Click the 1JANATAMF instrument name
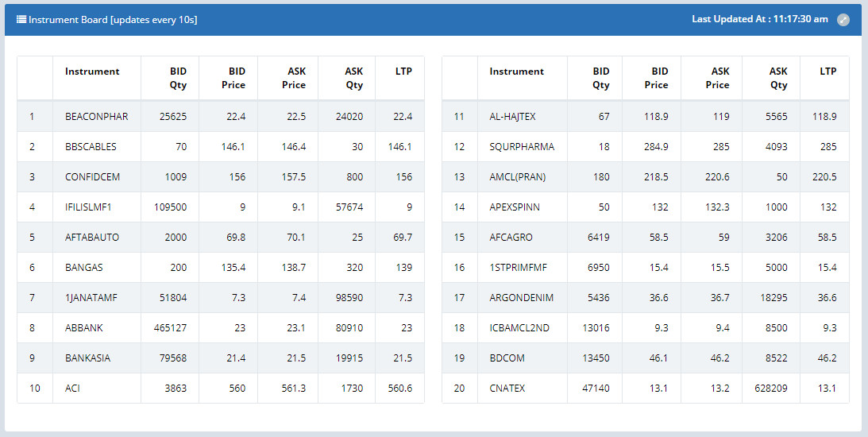868x437 pixels. pyautogui.click(x=91, y=298)
